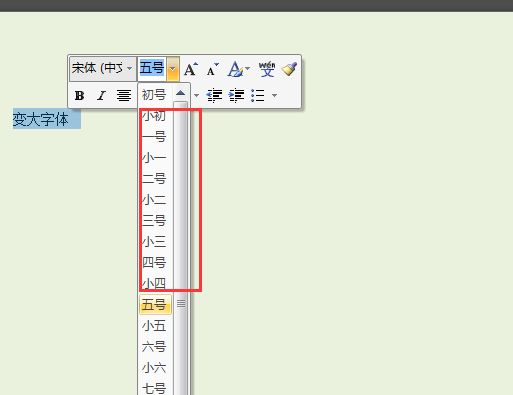This screenshot has width=513, height=395.
Task: Center align the text
Action: click(x=124, y=96)
